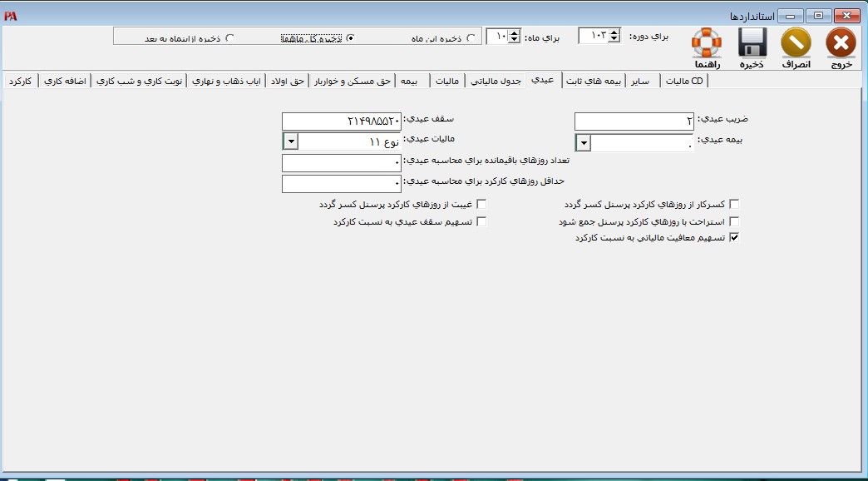This screenshot has width=868, height=481.
Task: Click the برای ماه spinner arrows
Action: [514, 37]
